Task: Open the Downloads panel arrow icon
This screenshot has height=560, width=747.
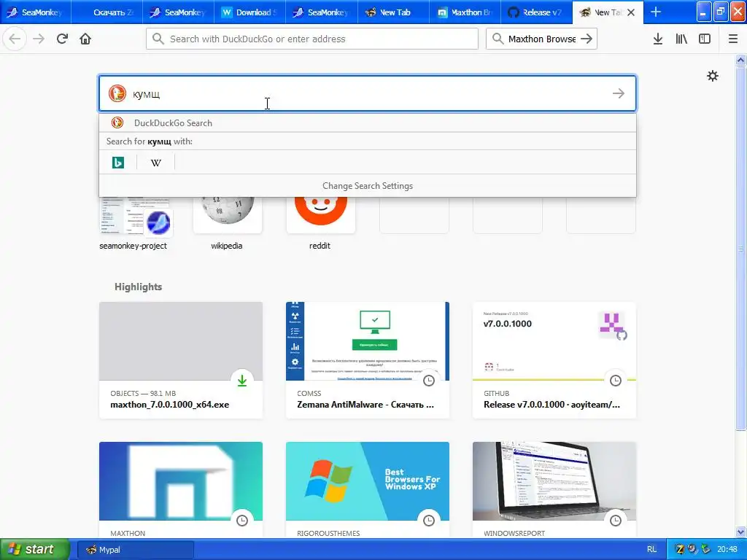Action: click(x=658, y=39)
